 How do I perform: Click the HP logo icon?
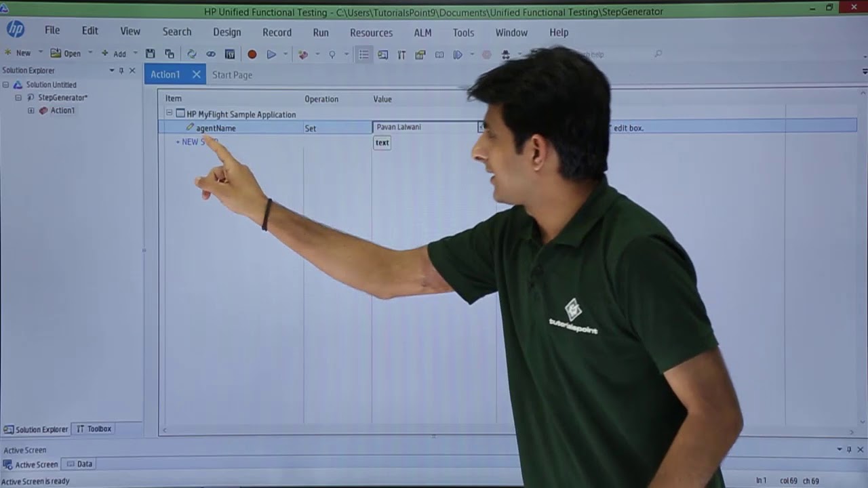coord(15,29)
